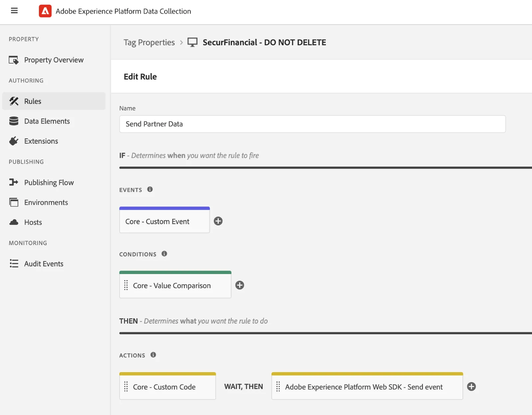Open the Web SDK Send event action

[x=367, y=386]
